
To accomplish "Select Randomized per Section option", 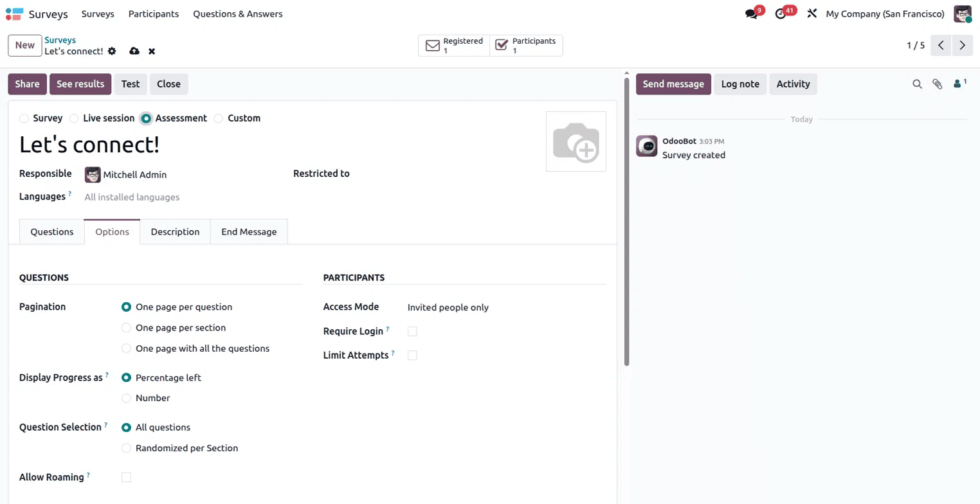I will click(x=126, y=448).
